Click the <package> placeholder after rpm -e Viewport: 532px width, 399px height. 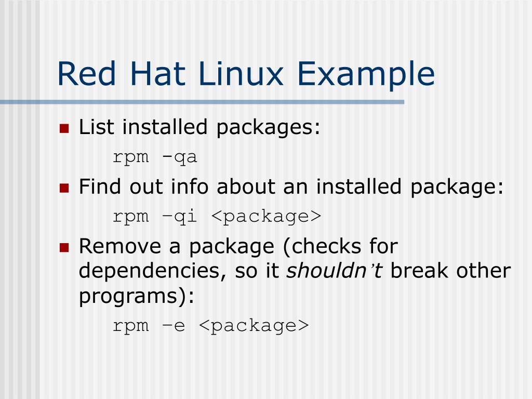click(254, 326)
